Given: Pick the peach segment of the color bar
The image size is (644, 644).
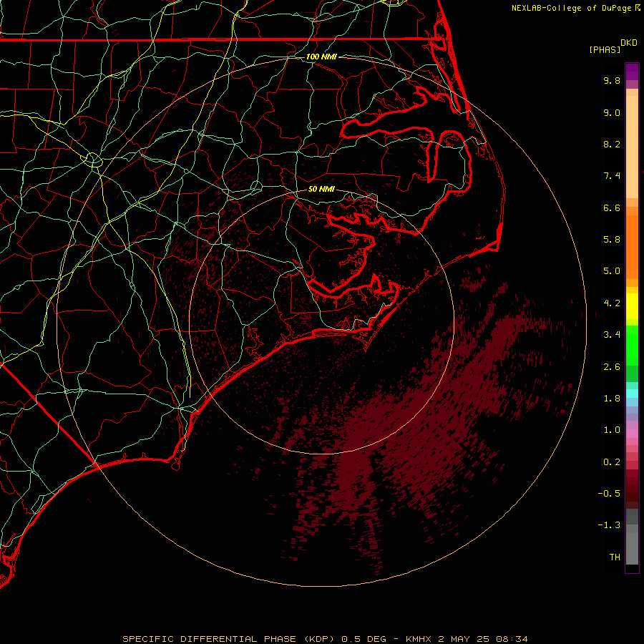Looking at the screenshot, I should [632, 147].
